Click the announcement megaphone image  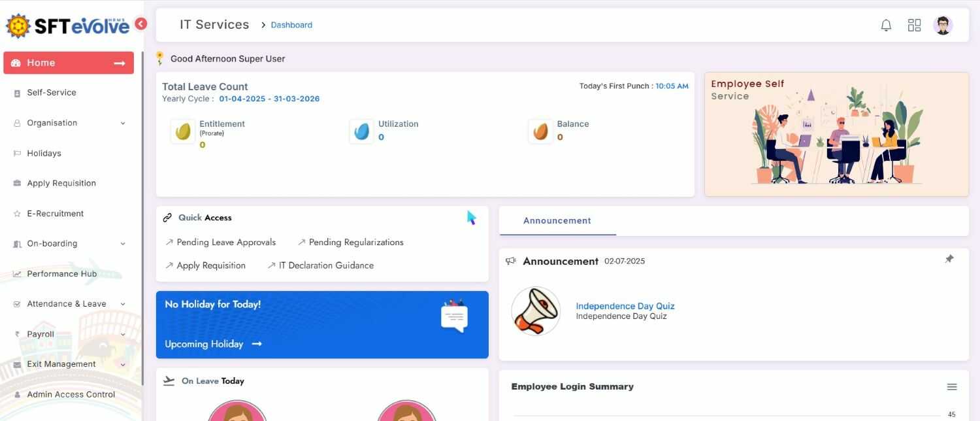point(536,311)
